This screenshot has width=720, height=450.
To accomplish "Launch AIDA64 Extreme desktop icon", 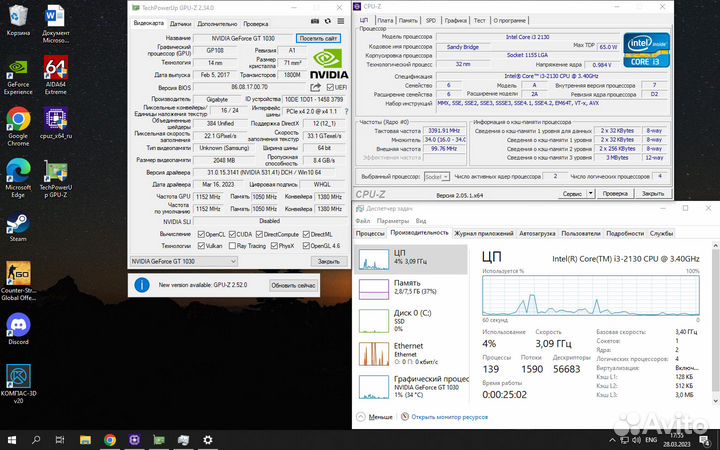I will click(56, 75).
